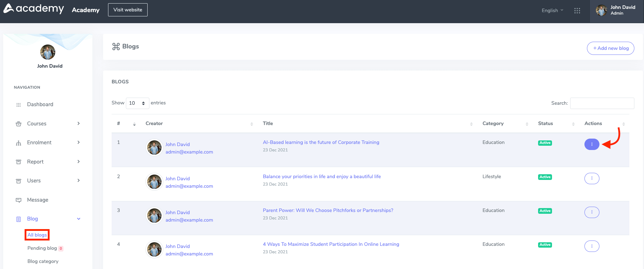The height and width of the screenshot is (269, 644).
Task: Open actions menu for 4 Ways blog
Action: click(x=592, y=246)
